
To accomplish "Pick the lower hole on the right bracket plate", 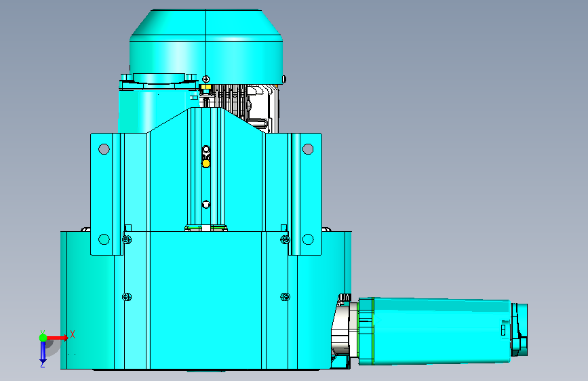I will coord(308,239).
